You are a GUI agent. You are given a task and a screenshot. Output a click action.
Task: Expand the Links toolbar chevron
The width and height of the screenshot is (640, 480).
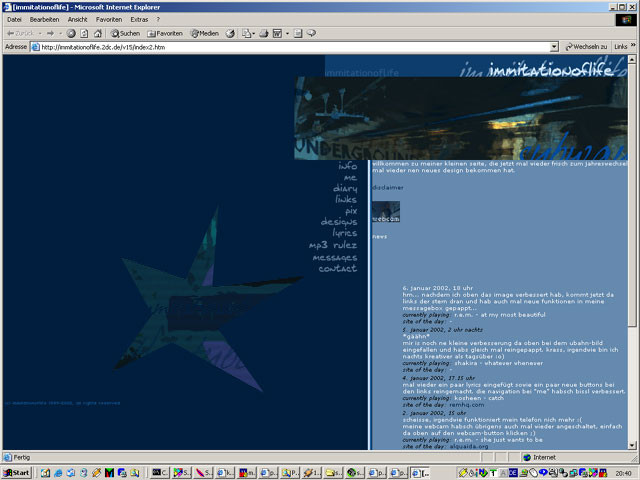(633, 45)
